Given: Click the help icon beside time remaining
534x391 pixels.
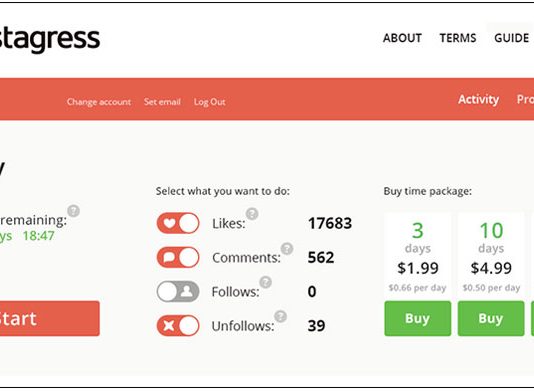Looking at the screenshot, I should click(x=74, y=211).
